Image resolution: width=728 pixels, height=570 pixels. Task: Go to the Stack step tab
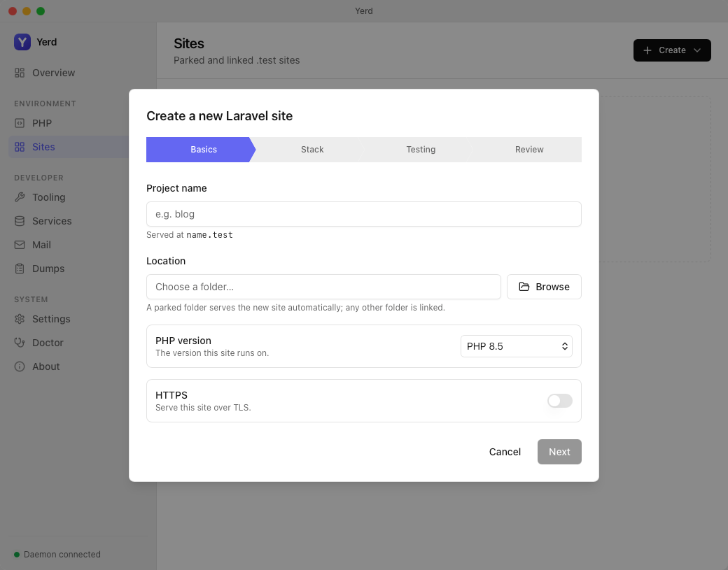tap(312, 150)
